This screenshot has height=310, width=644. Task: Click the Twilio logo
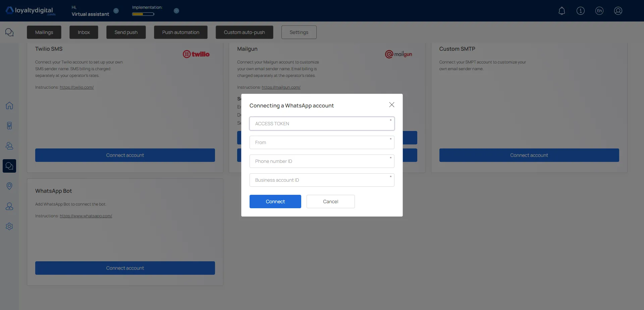pyautogui.click(x=196, y=54)
